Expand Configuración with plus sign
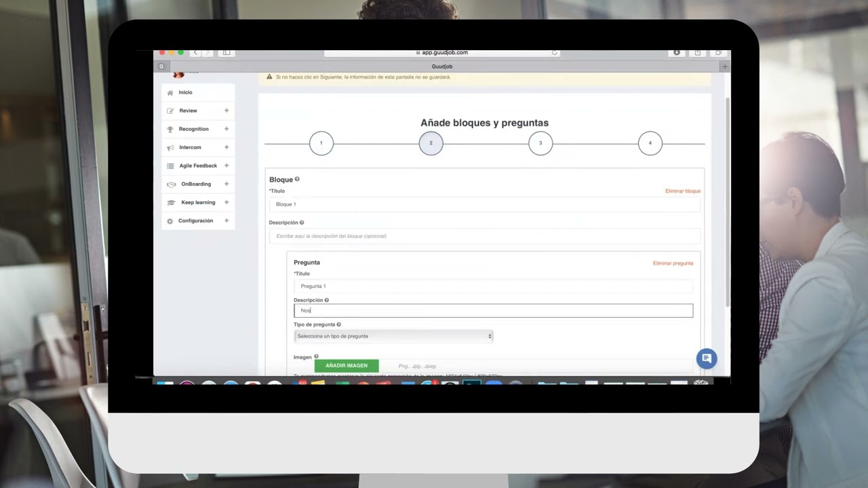Screen dimensions: 868x488 pyautogui.click(x=226, y=220)
